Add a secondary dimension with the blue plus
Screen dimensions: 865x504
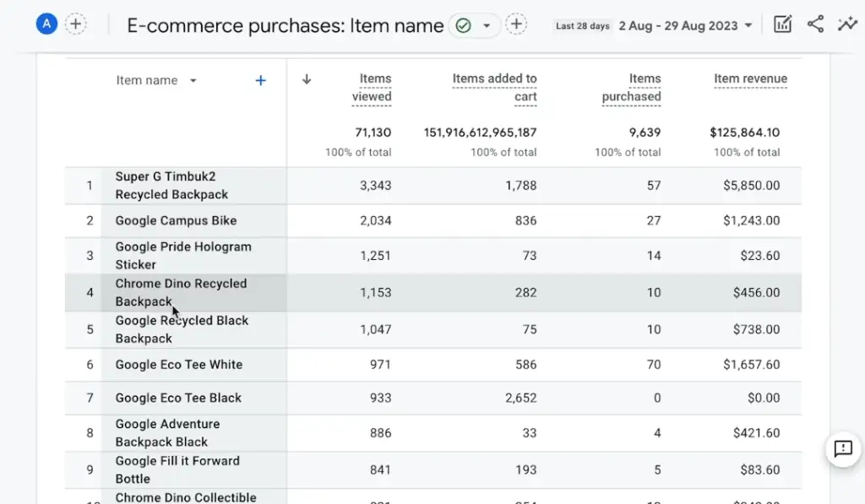[260, 79]
